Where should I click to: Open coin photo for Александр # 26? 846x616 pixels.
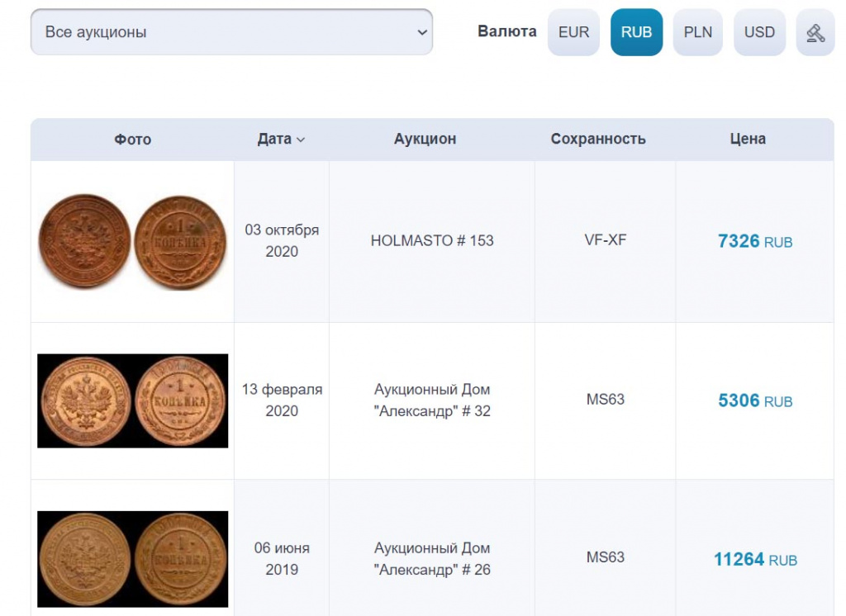click(132, 559)
